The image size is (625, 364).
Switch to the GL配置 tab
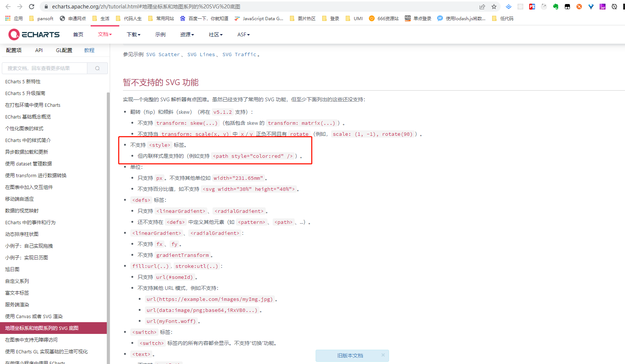pos(63,50)
